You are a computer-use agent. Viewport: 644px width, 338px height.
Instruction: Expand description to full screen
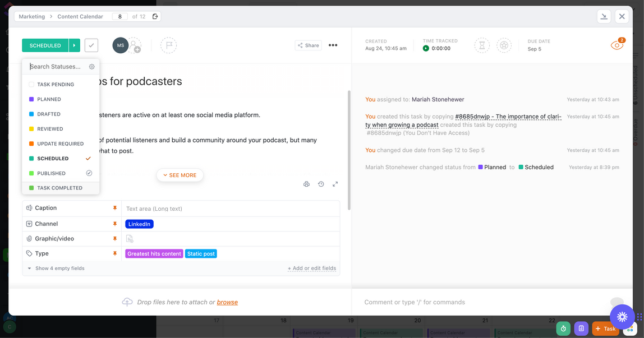coord(335,184)
